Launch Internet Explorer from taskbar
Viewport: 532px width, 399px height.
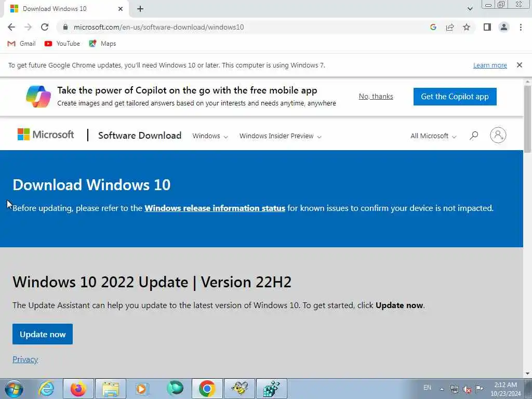46,389
